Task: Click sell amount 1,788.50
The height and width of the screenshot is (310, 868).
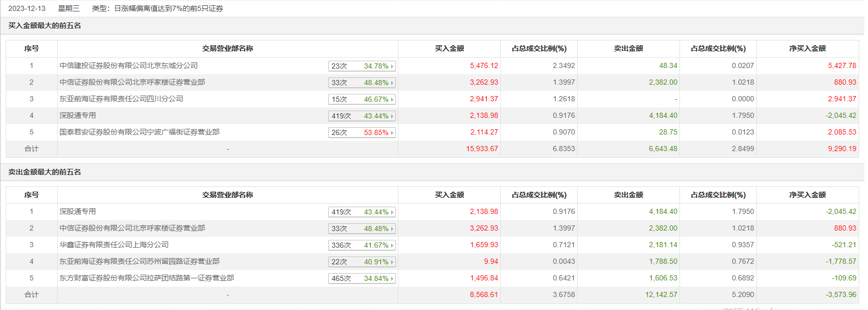Action: point(663,261)
